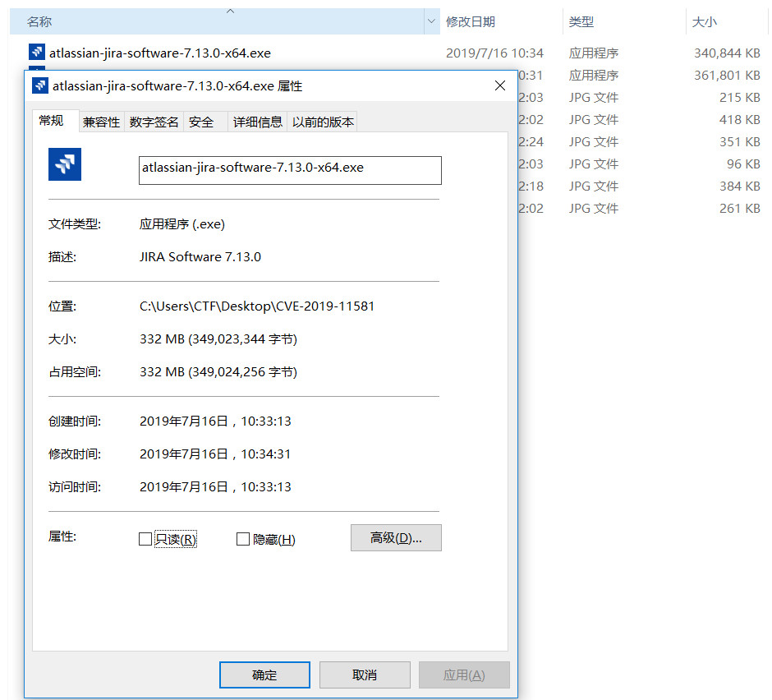772x700 pixels.
Task: Click the 应用(A) button
Action: [464, 675]
